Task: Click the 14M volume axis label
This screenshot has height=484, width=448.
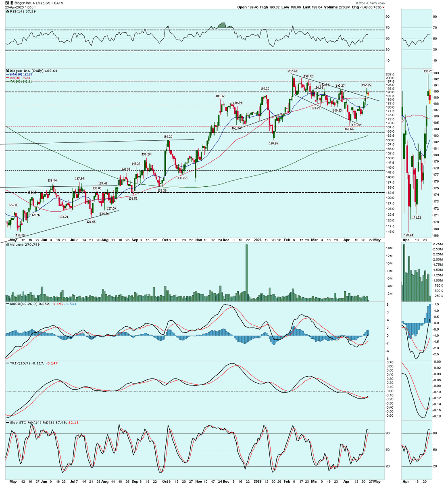Action: coord(389,248)
